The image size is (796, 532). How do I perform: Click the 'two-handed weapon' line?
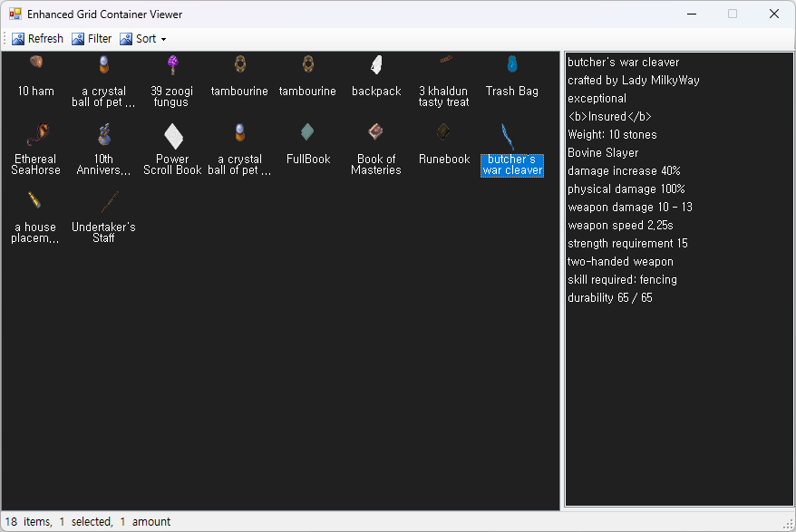(x=620, y=262)
